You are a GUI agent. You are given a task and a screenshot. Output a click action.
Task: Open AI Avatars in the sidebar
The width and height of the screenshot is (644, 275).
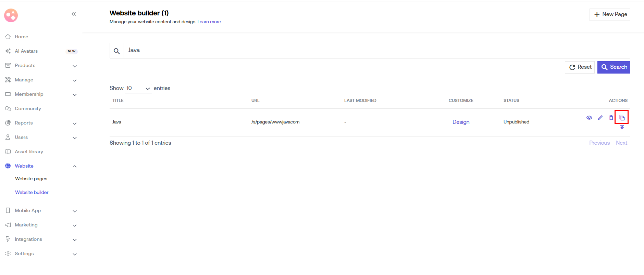[x=26, y=51]
